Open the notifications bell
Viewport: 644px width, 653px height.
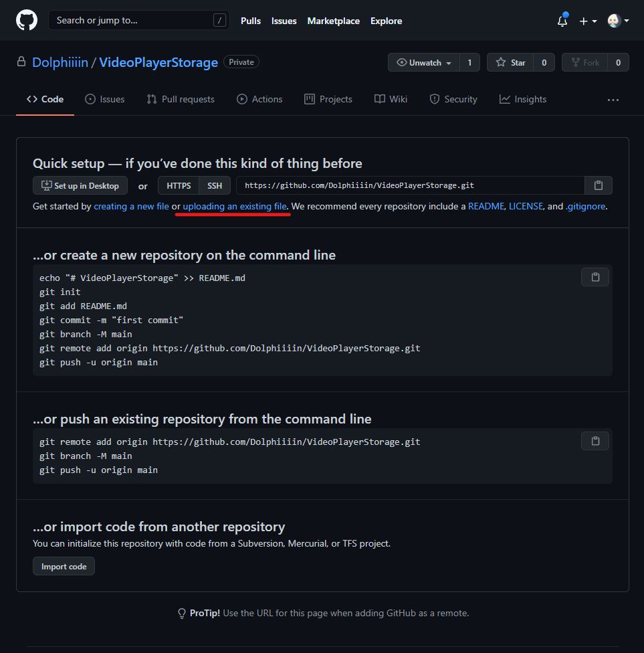(x=562, y=20)
